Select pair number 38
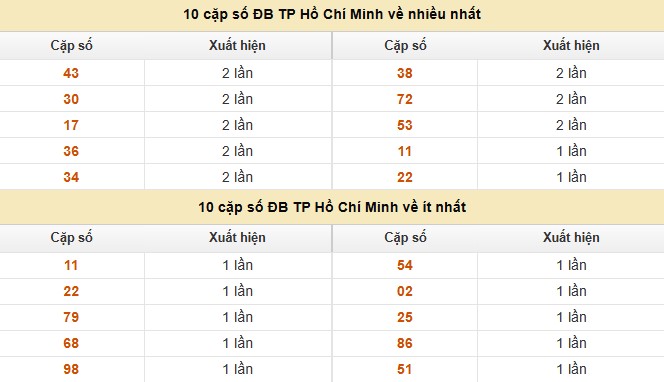664x382 pixels. point(405,73)
